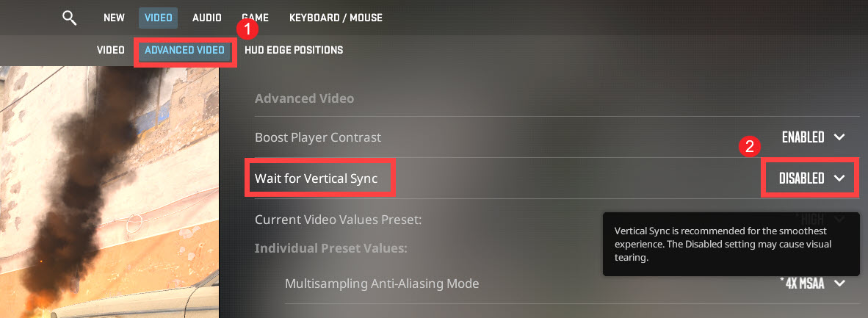Click the Boost Player Contrast label
The height and width of the screenshot is (318, 868).
318,137
